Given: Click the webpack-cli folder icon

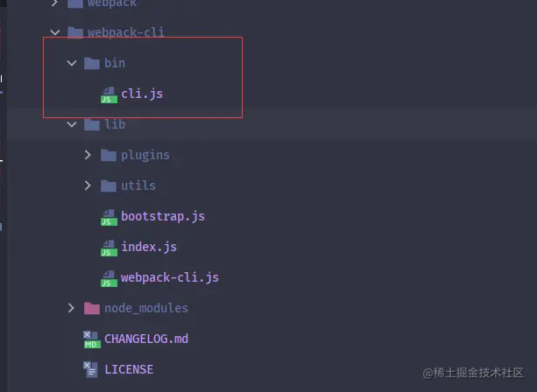Looking at the screenshot, I should (75, 32).
